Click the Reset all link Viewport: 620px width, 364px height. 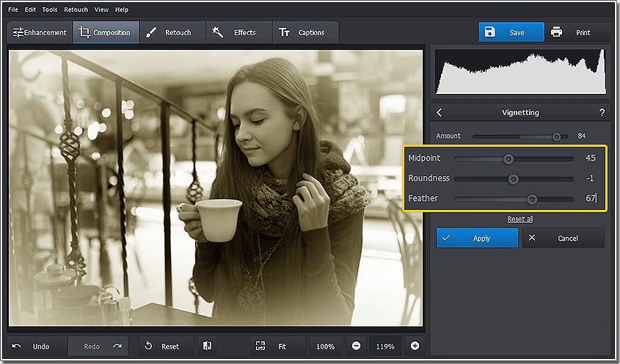[x=520, y=219]
